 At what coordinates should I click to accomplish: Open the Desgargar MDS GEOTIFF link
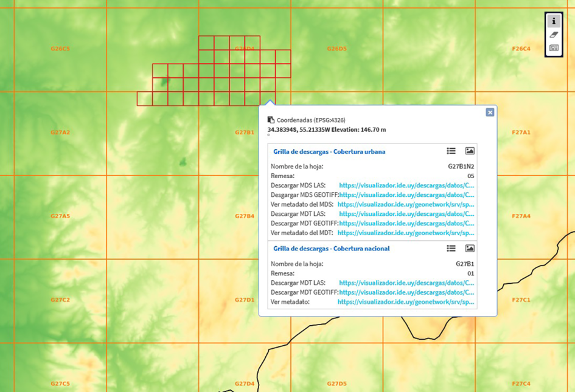406,195
